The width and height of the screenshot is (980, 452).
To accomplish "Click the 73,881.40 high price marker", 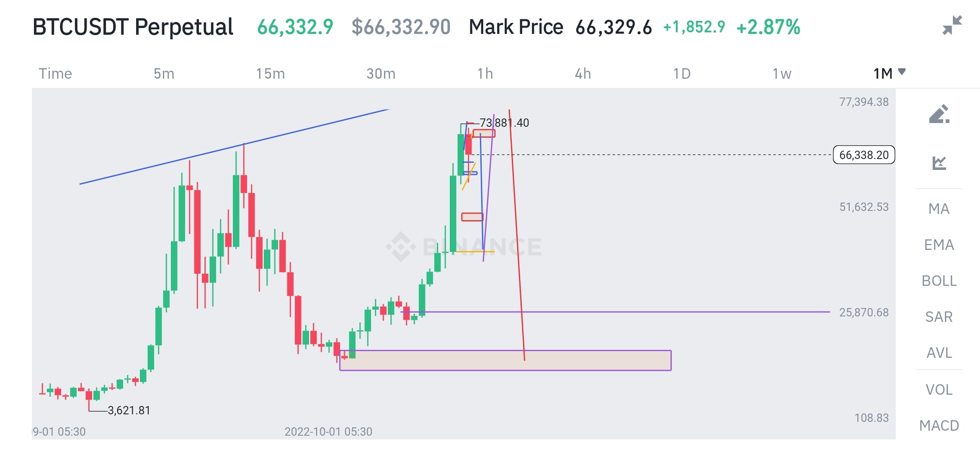I will pyautogui.click(x=504, y=123).
